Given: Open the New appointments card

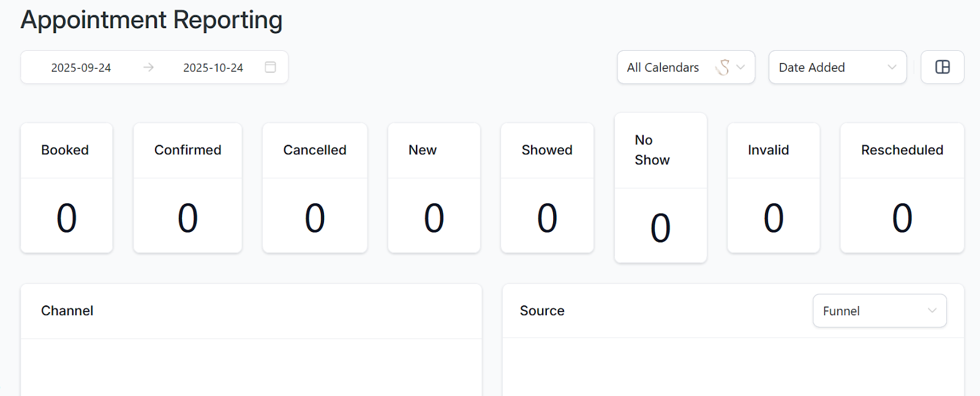Looking at the screenshot, I should [x=434, y=188].
